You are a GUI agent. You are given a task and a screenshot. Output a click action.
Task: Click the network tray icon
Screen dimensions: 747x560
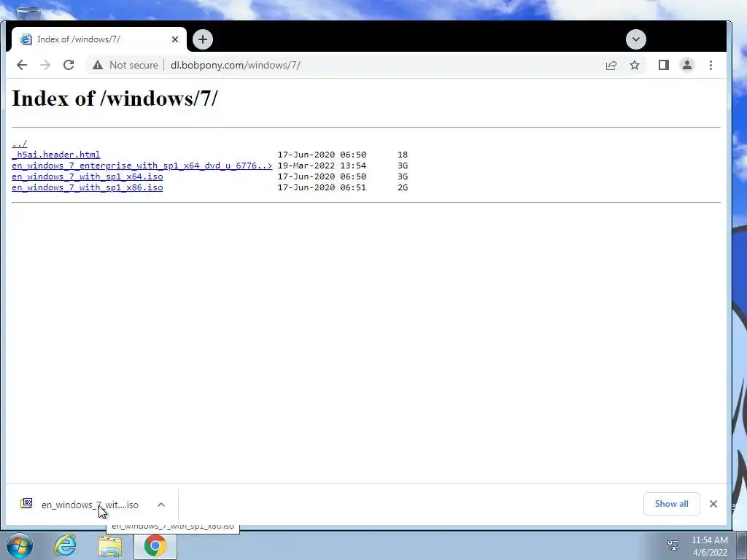673,545
